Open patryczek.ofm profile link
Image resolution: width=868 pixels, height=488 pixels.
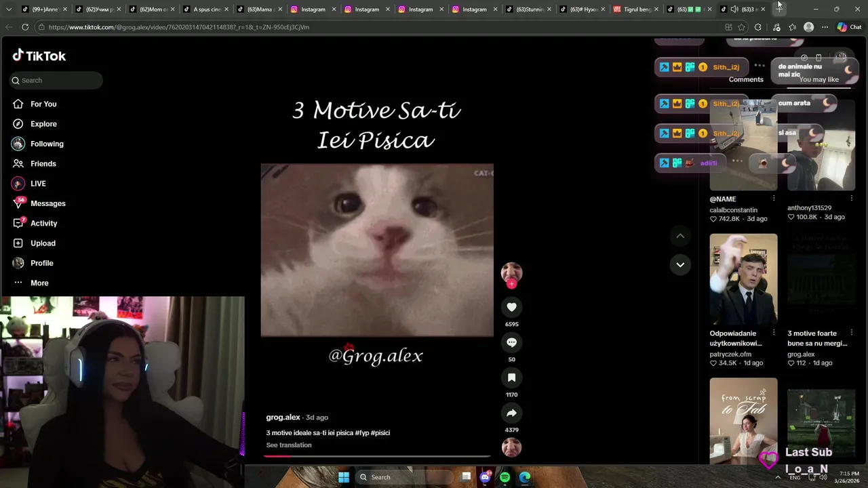(x=730, y=354)
